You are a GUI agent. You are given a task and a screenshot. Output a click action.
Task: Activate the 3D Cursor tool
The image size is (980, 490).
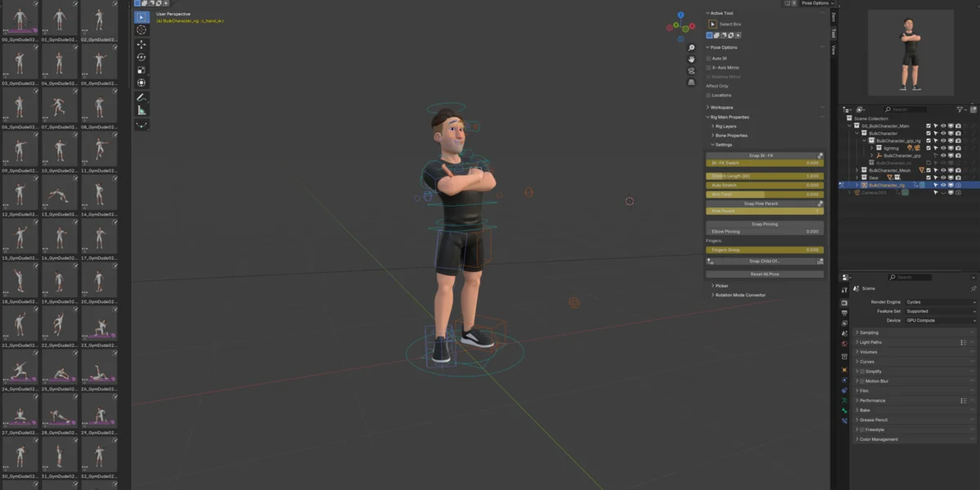click(x=141, y=29)
